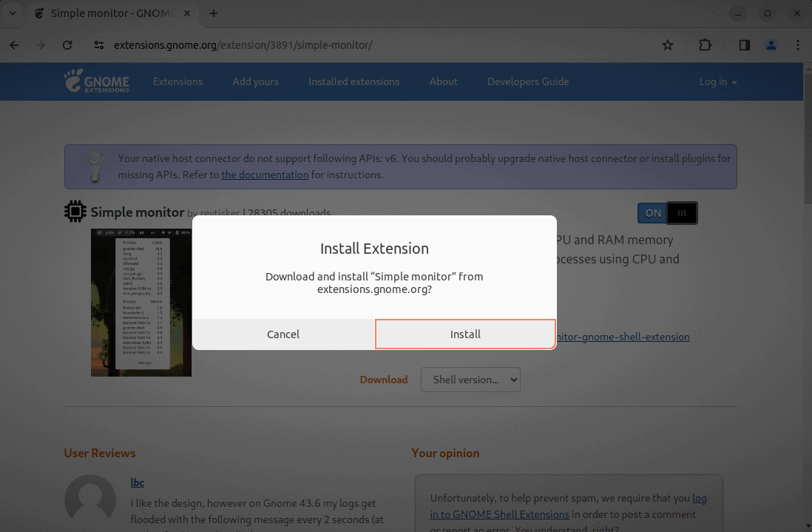Image resolution: width=812 pixels, height=532 pixels.
Task: Click the Download label
Action: click(x=384, y=380)
